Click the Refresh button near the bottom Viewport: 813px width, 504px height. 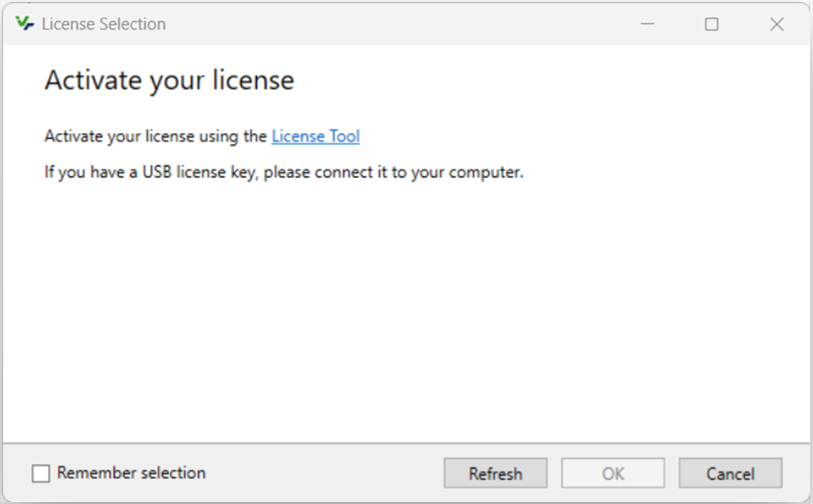click(x=495, y=473)
